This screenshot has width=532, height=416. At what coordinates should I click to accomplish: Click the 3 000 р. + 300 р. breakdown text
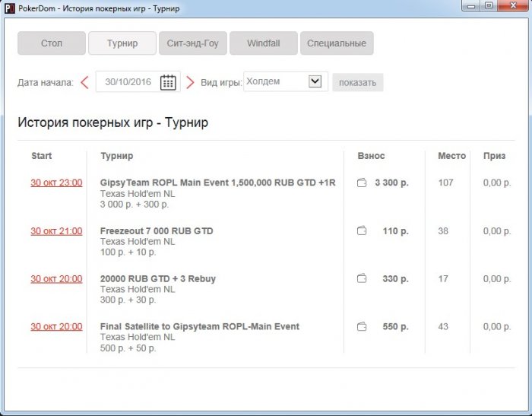click(x=135, y=205)
